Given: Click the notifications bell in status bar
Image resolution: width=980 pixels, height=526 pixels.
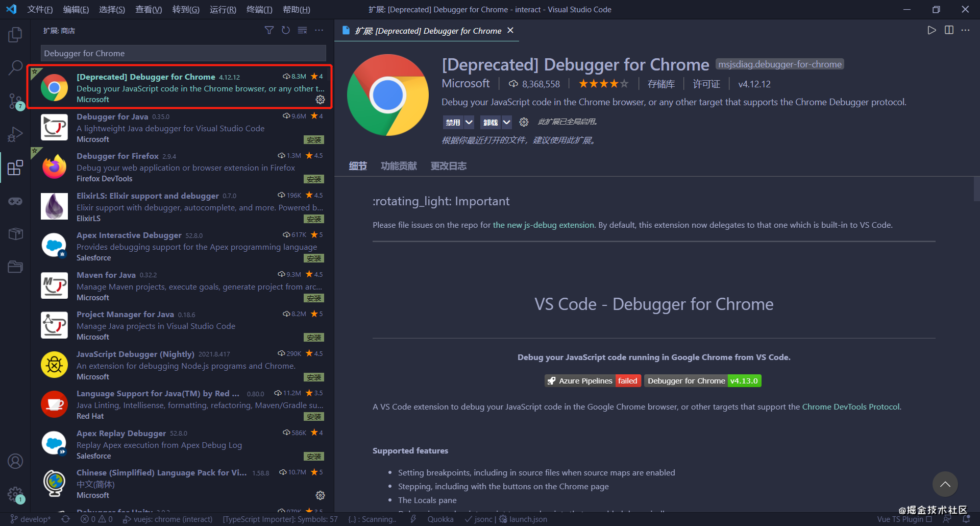Looking at the screenshot, I should click(966, 519).
